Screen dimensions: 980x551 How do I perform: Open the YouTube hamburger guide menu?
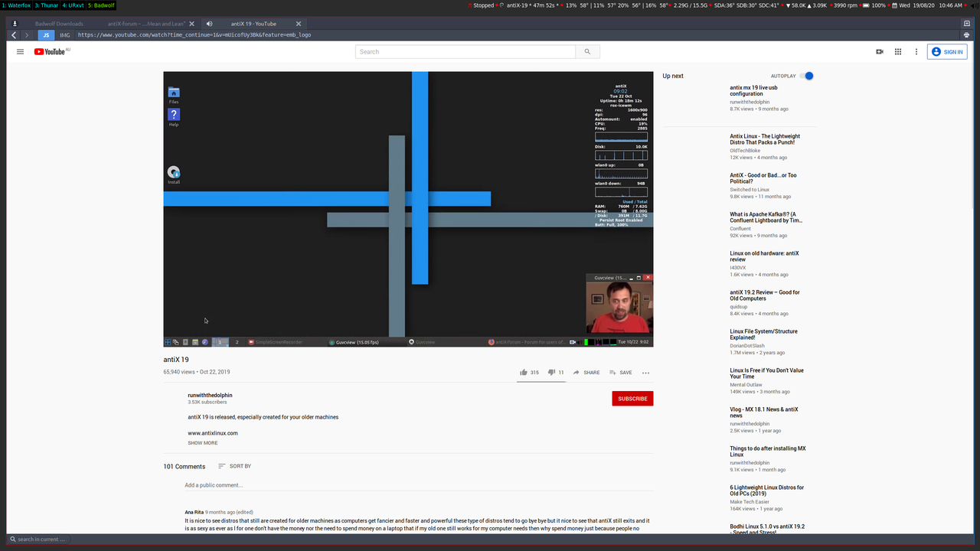click(x=20, y=52)
